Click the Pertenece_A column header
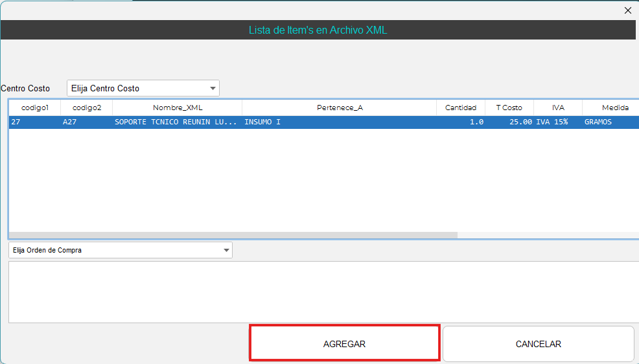The width and height of the screenshot is (639, 364). [x=340, y=108]
